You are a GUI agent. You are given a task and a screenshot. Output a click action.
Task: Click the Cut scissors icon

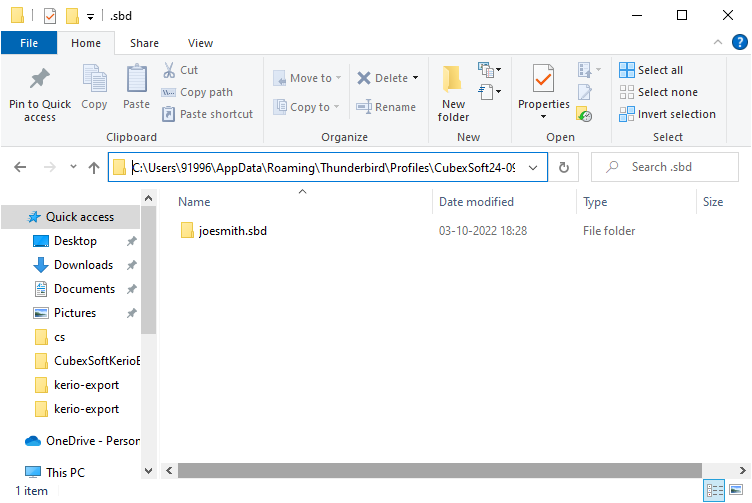(169, 70)
